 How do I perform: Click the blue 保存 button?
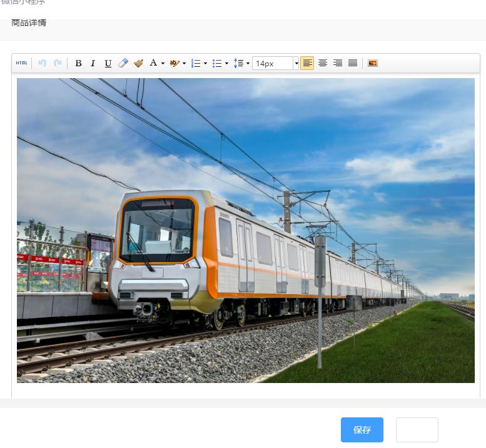(x=362, y=430)
